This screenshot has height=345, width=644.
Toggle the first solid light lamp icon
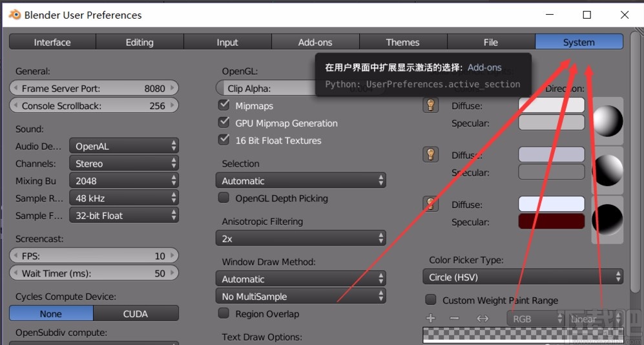[x=430, y=105]
